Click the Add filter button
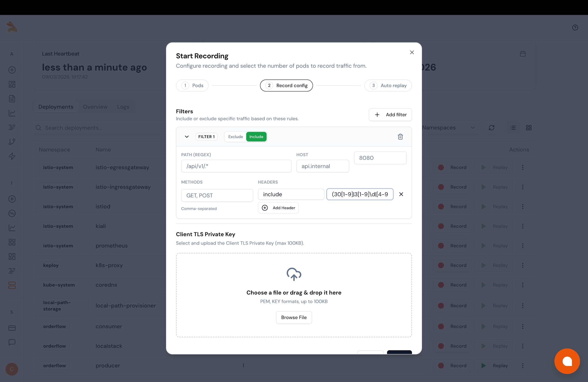 pos(390,115)
